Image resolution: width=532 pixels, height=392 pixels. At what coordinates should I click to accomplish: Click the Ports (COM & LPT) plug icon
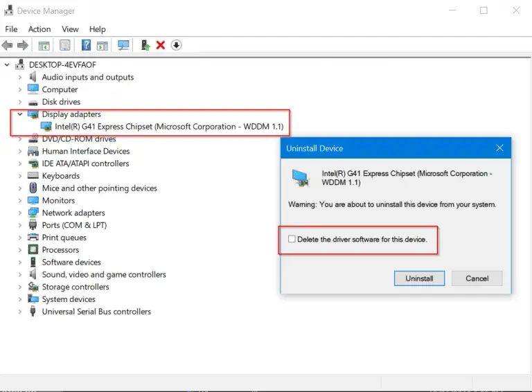pyautogui.click(x=33, y=225)
